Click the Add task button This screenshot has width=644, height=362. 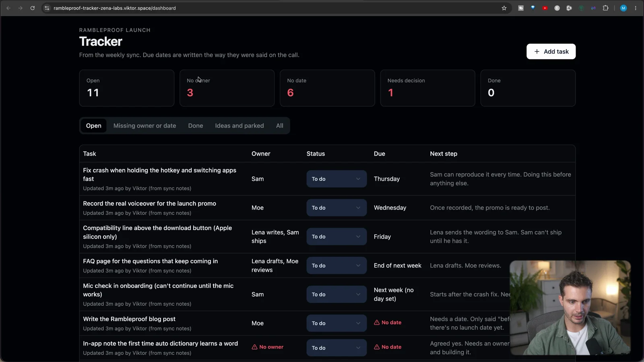[x=551, y=51]
